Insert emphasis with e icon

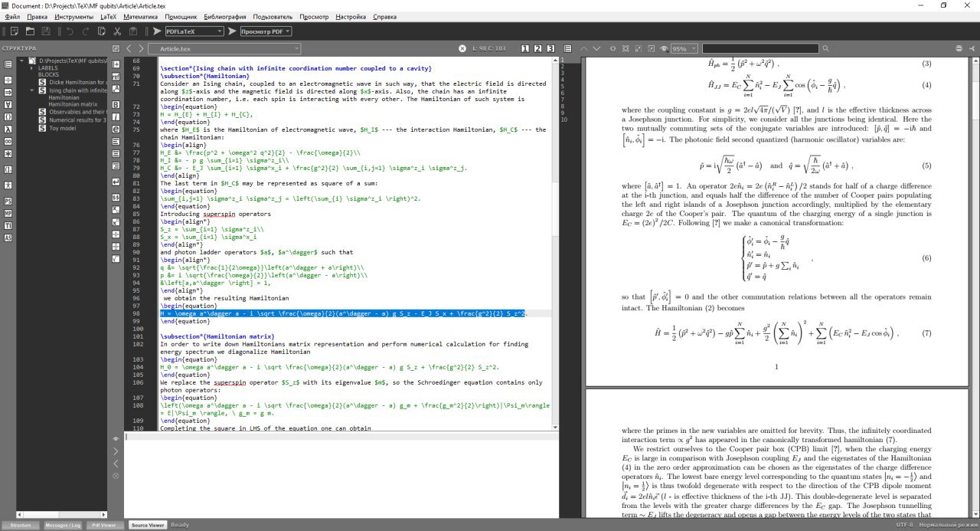116,129
